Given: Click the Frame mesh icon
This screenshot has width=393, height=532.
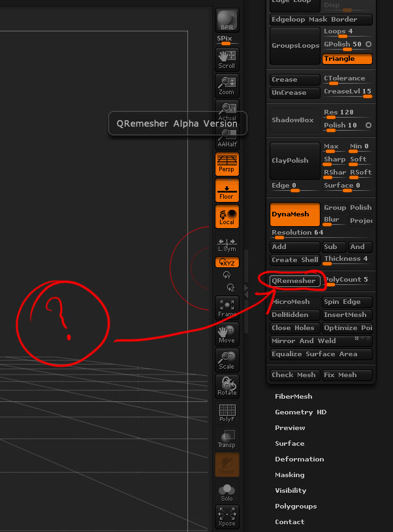Looking at the screenshot, I should pos(227,308).
